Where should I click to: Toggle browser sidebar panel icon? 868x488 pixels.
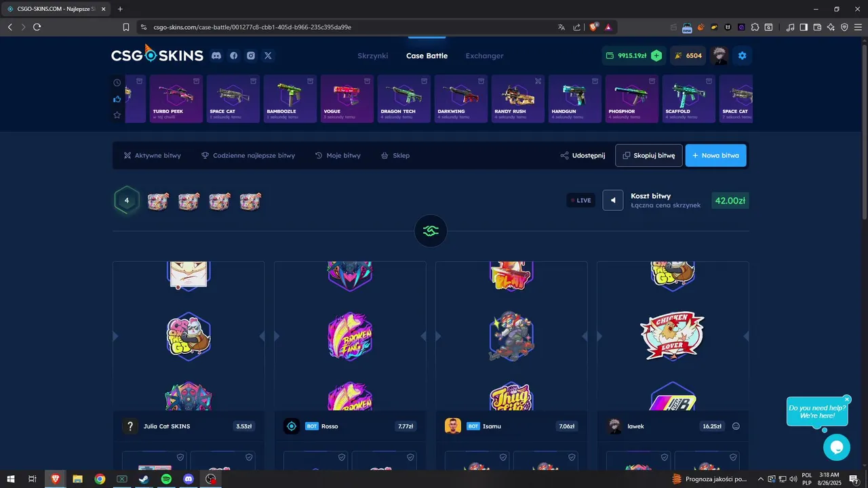coord(804,27)
